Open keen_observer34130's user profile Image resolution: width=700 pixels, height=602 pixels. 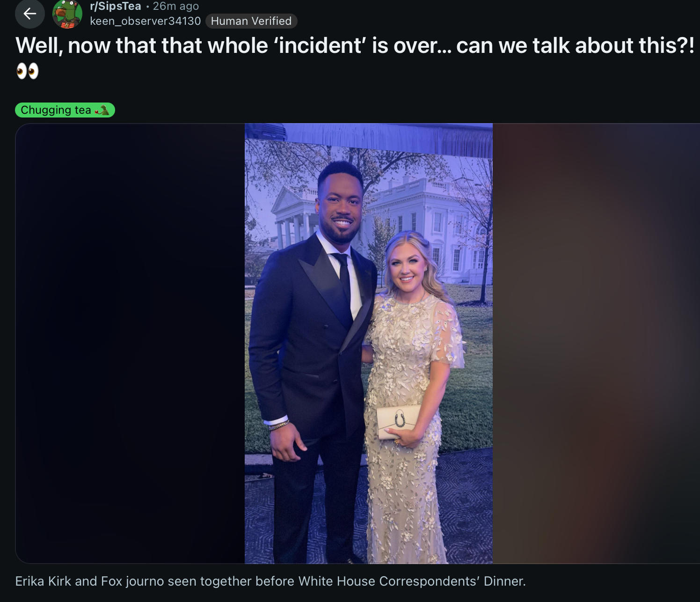click(x=146, y=21)
